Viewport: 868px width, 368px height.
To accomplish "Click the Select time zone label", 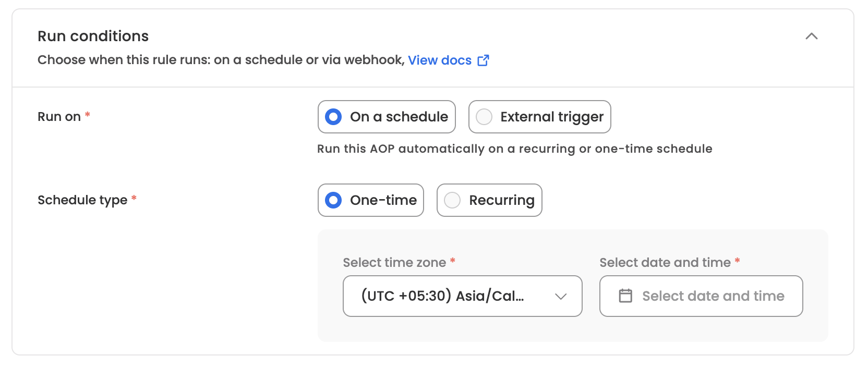I will tap(394, 263).
